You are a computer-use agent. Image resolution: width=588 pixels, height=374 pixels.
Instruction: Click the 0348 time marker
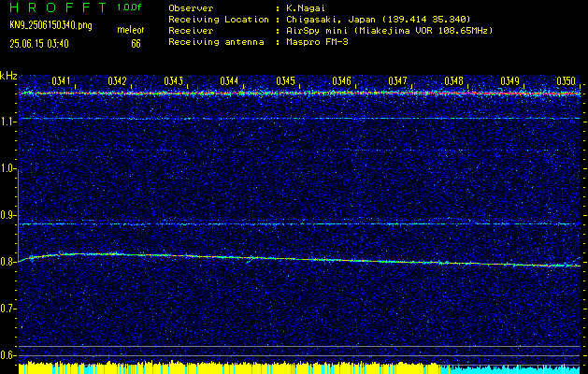point(453,81)
